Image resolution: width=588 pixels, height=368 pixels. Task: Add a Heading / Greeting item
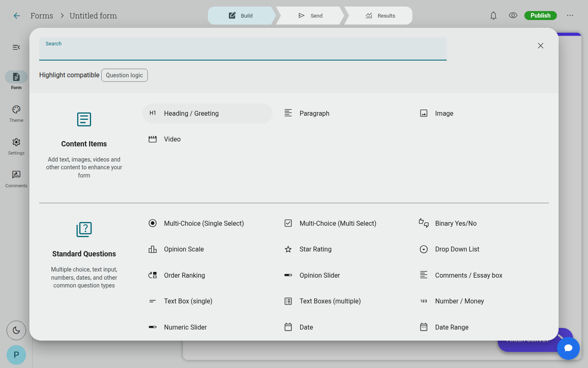pyautogui.click(x=207, y=113)
